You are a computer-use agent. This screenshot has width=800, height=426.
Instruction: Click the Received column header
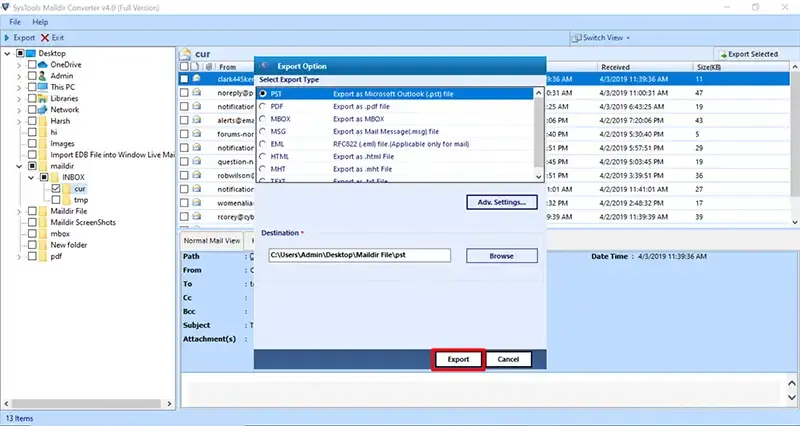tap(615, 67)
